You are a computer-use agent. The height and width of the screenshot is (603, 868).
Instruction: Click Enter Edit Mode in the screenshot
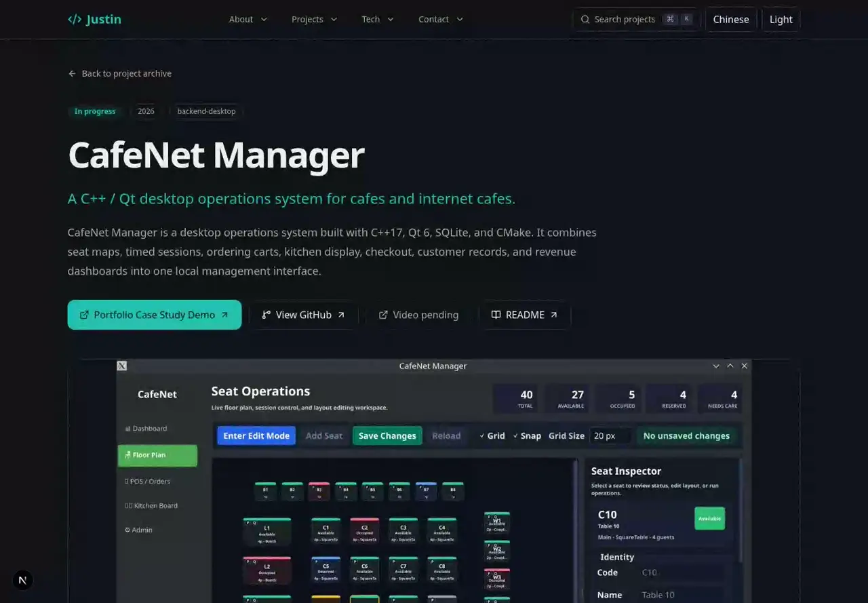point(256,435)
